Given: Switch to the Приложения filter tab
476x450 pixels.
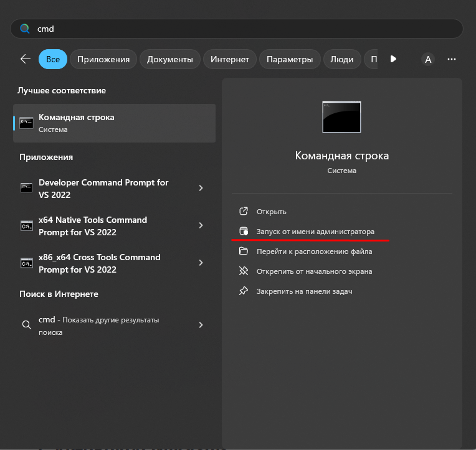Looking at the screenshot, I should click(x=103, y=59).
